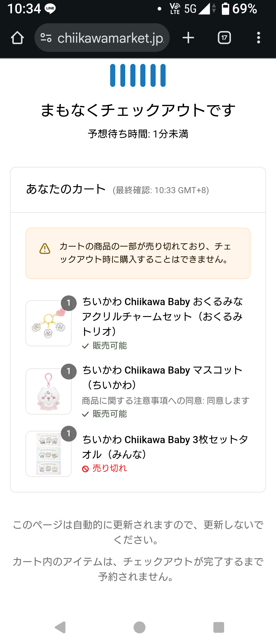Image resolution: width=276 pixels, height=644 pixels.
Task: Open the tab switcher showing 17 tabs
Action: point(224,38)
